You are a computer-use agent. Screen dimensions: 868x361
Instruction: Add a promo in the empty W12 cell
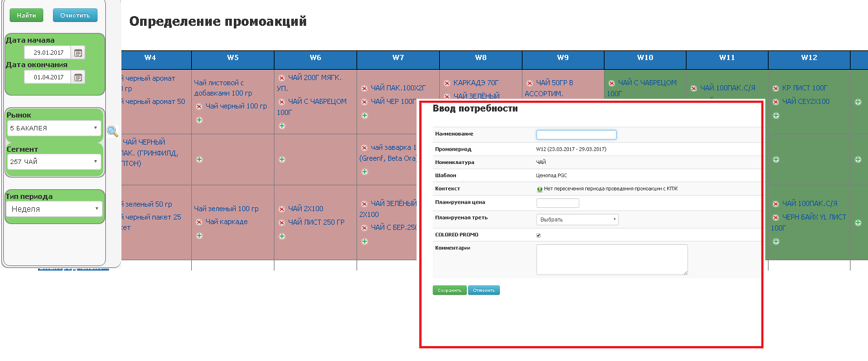pos(776,159)
